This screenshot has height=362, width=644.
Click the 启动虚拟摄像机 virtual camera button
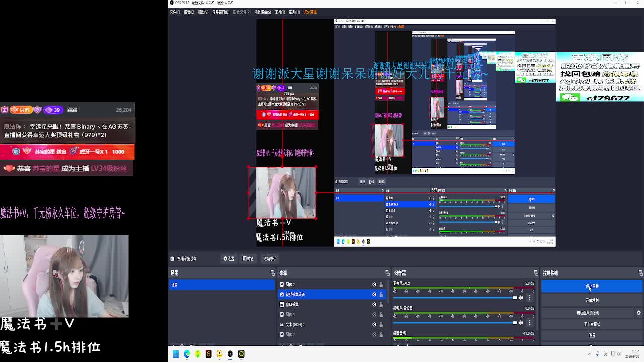pos(588,313)
